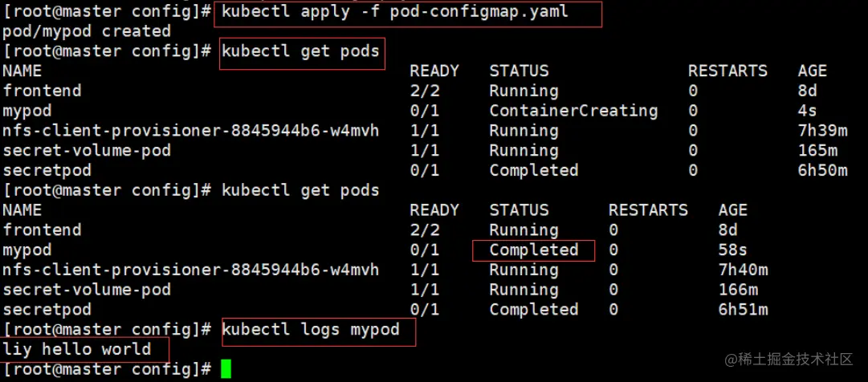
Task: Click the pod name mypod in the logs command
Action: tap(375, 329)
